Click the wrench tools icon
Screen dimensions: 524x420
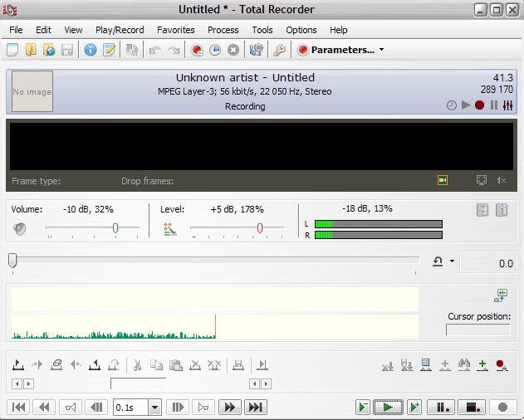pos(279,50)
